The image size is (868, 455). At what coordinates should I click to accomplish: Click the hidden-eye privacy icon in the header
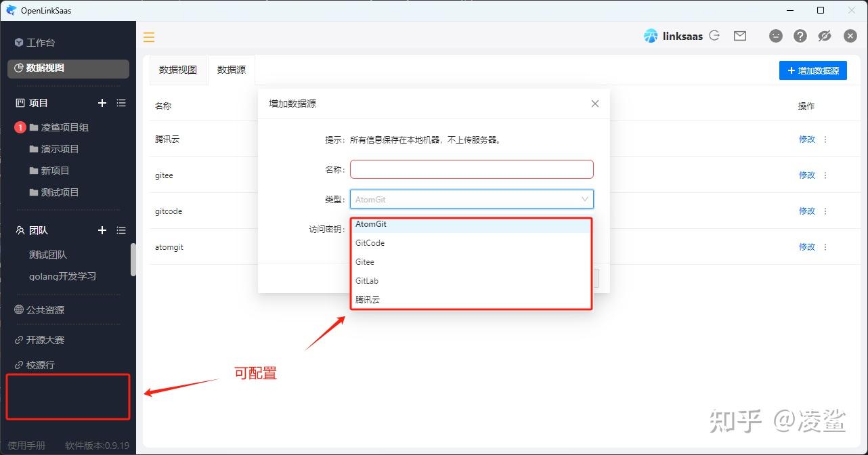click(x=825, y=36)
